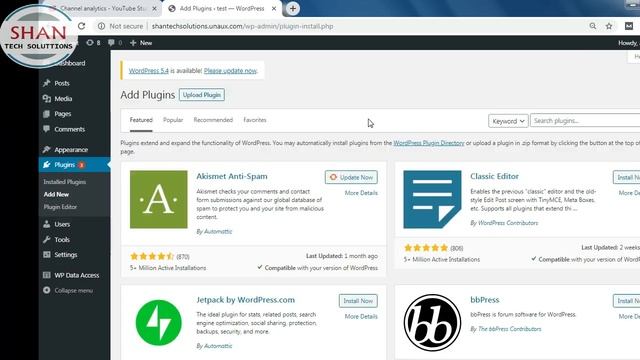
Task: Open a new browser tab
Action: pyautogui.click(x=293, y=9)
